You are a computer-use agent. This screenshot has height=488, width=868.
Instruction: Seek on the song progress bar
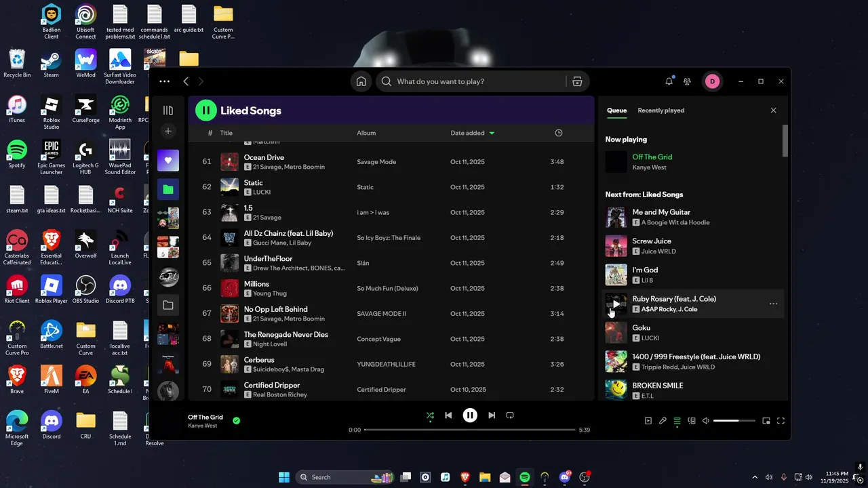tap(469, 430)
